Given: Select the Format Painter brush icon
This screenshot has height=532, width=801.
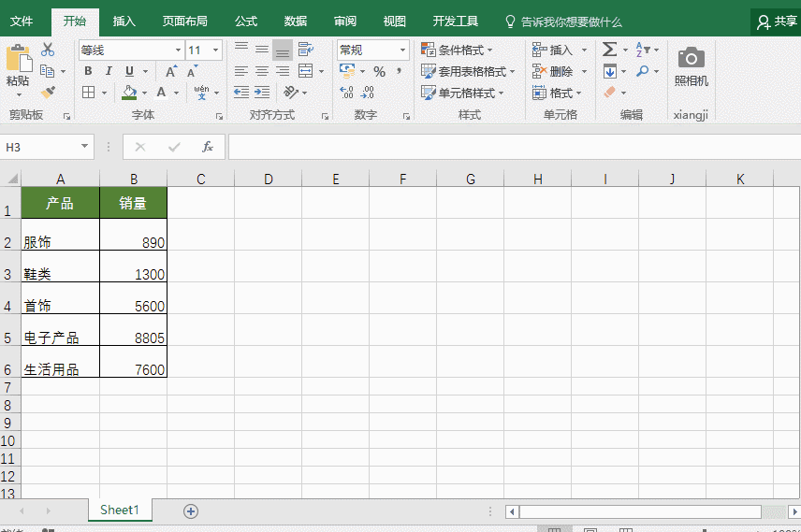Looking at the screenshot, I should point(48,92).
